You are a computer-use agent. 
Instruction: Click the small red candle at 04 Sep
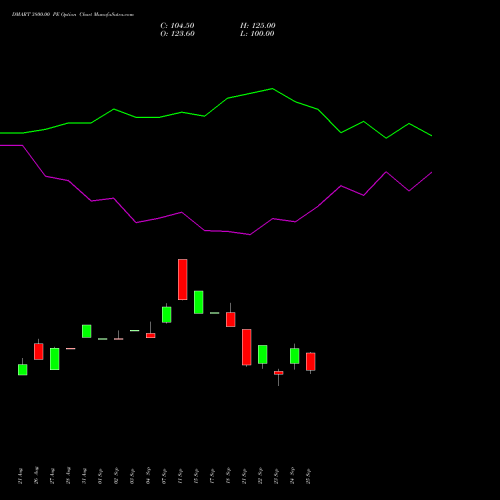click(151, 336)
